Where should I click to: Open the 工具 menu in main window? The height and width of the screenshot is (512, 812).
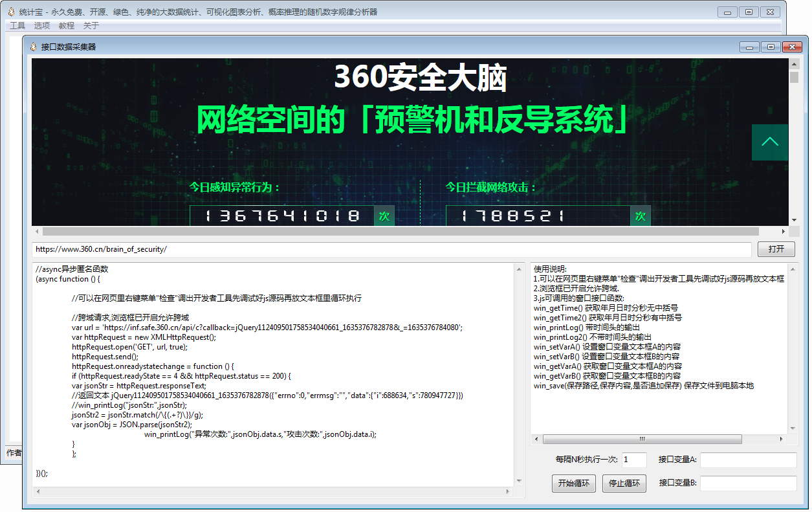pyautogui.click(x=17, y=26)
